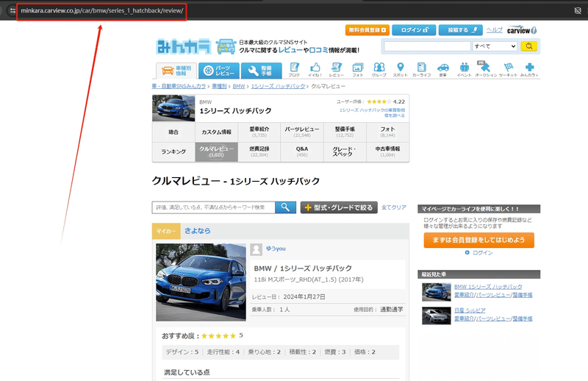Click ゆうyou's user avatar icon
Image resolution: width=588 pixels, height=381 pixels.
click(x=256, y=249)
